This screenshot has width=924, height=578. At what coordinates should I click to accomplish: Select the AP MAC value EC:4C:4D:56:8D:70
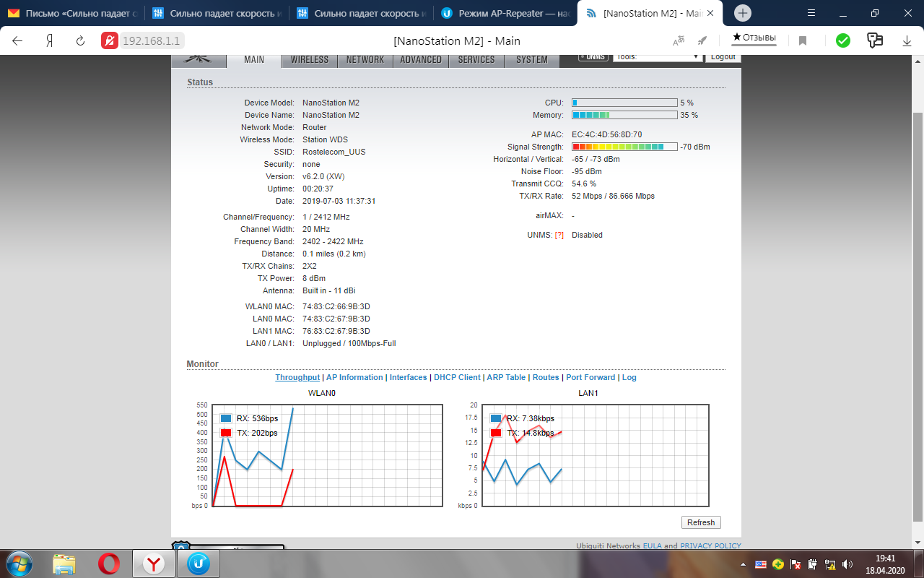point(606,134)
